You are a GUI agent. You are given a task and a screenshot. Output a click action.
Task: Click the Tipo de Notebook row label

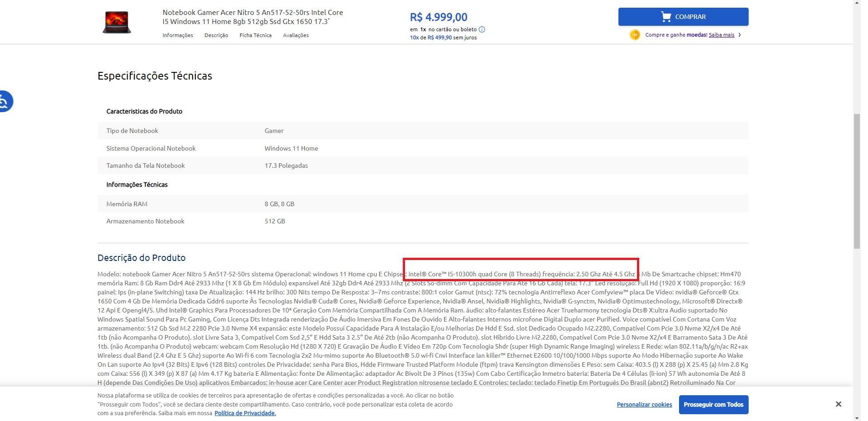click(132, 131)
